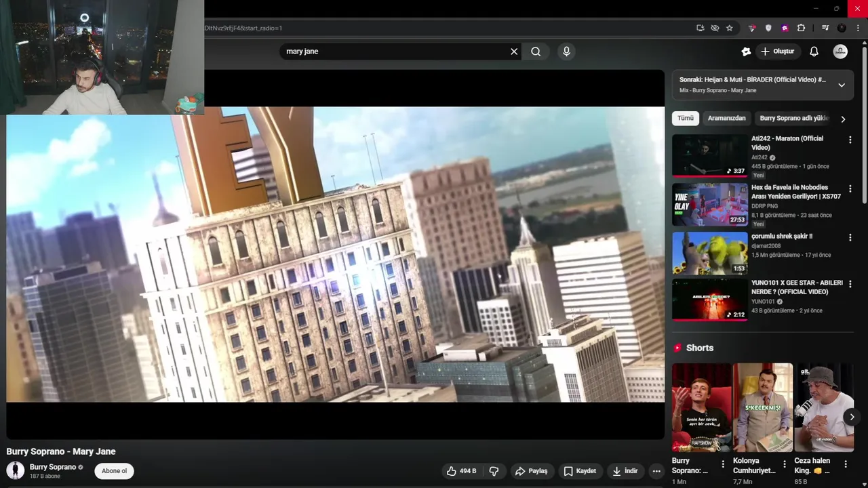This screenshot has height=488, width=868.
Task: Open the media controls icon in toolbar
Action: (825, 28)
